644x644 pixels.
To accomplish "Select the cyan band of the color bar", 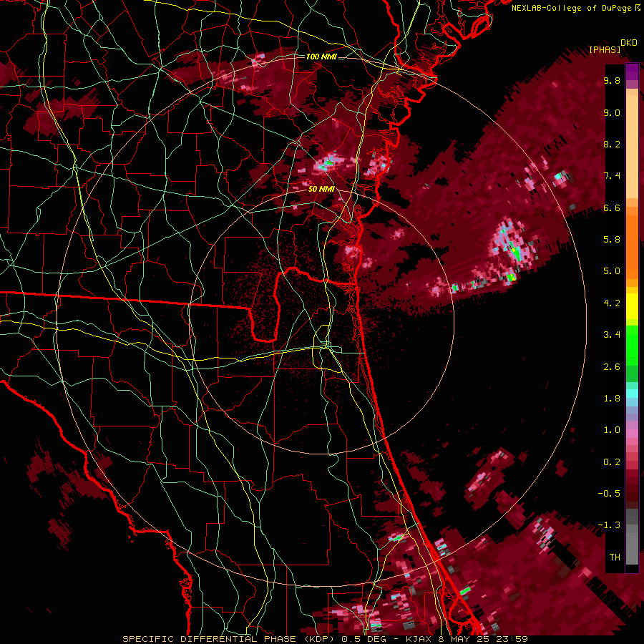I will [632, 394].
